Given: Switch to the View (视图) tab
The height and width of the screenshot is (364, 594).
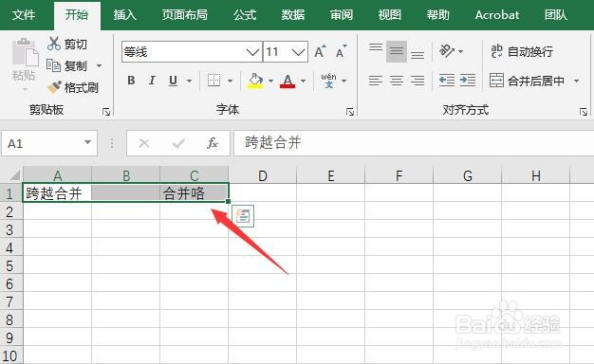Looking at the screenshot, I should pos(389,15).
